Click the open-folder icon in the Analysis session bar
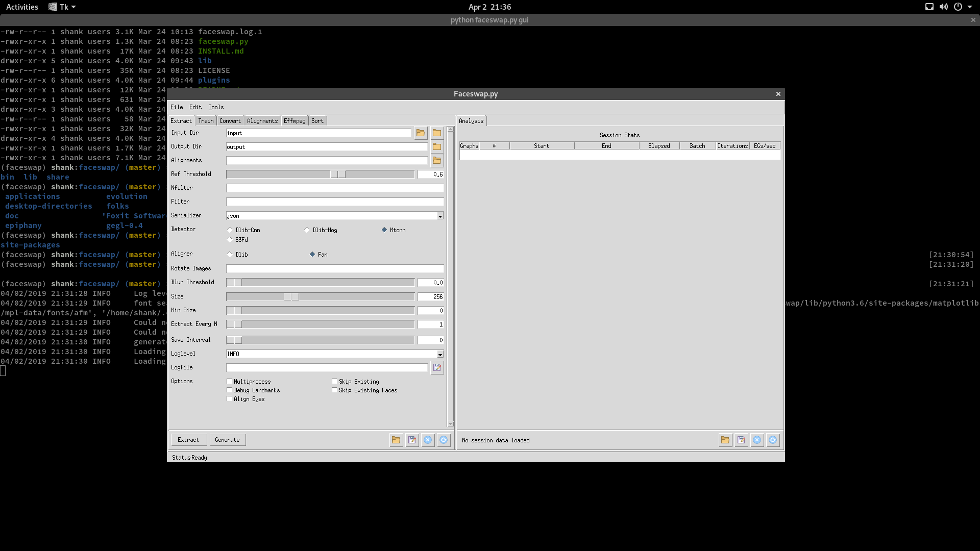The image size is (980, 551). [x=725, y=440]
